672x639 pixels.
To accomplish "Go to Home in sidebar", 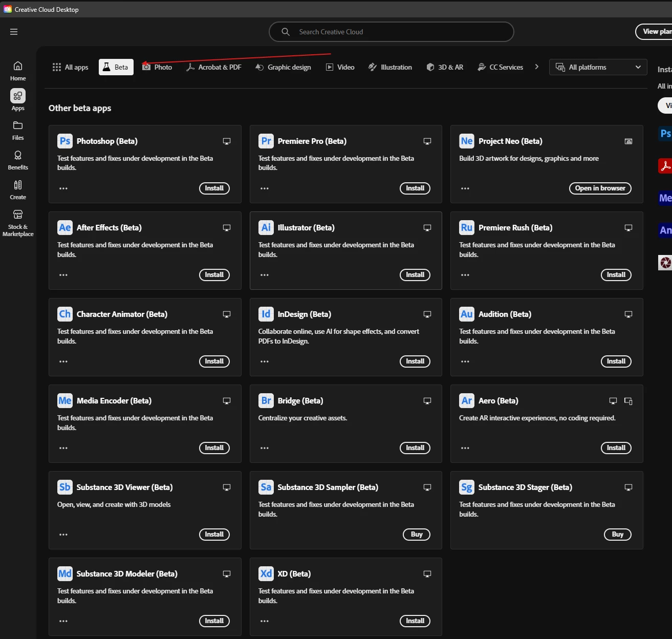I will click(18, 71).
